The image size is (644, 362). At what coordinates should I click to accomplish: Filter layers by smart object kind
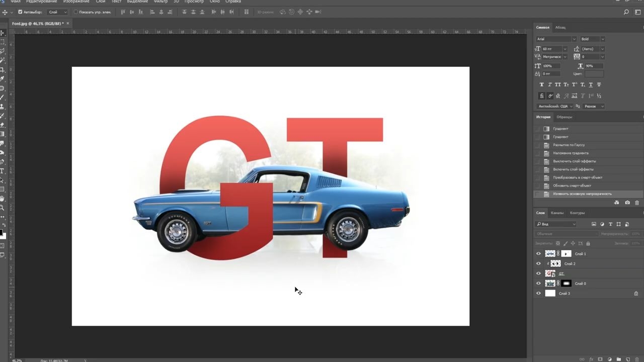[627, 224]
